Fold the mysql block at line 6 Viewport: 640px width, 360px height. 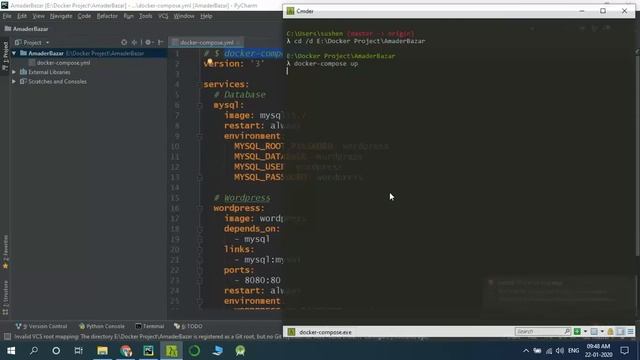coord(200,105)
